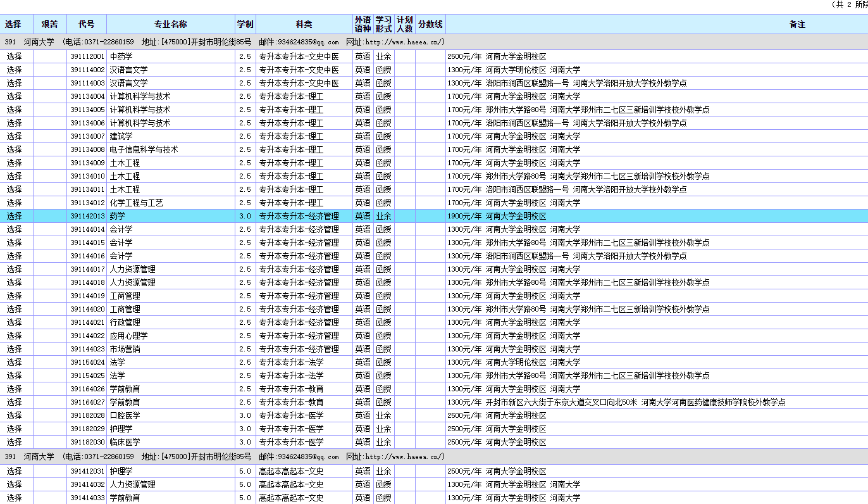Click 选择 for 应用心理学 row
Viewport: 868px width, 504px height.
(x=15, y=336)
